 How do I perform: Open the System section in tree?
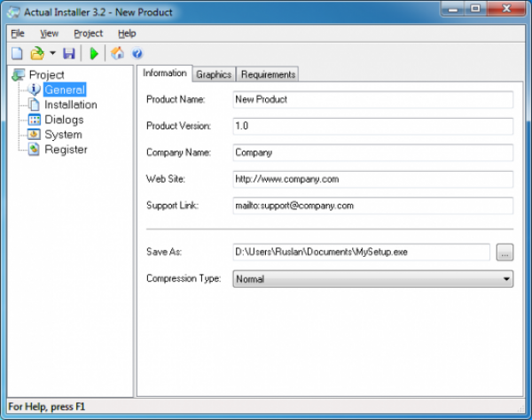(63, 135)
